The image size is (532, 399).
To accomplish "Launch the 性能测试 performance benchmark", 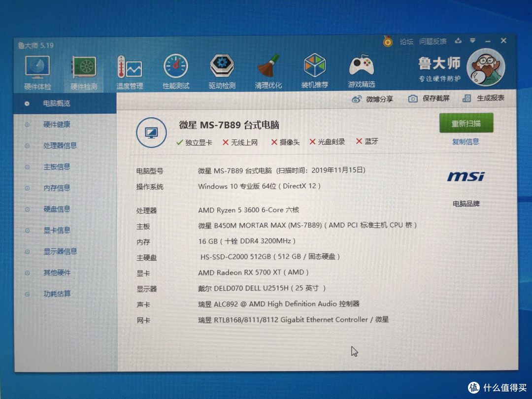I will click(x=176, y=72).
